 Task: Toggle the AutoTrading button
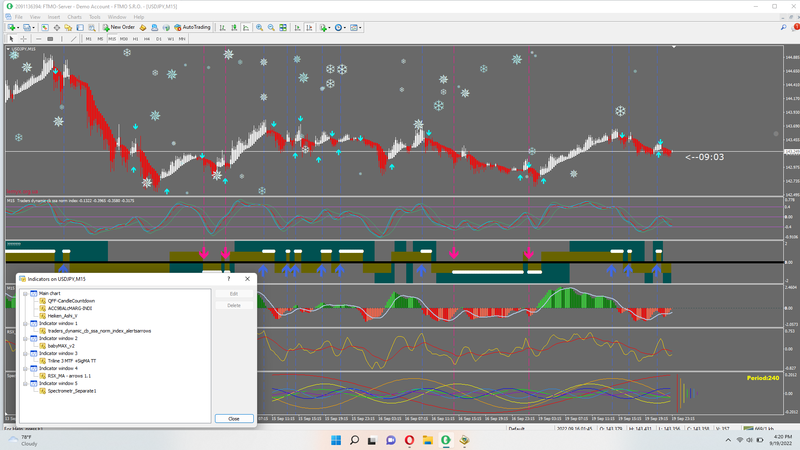click(x=192, y=27)
